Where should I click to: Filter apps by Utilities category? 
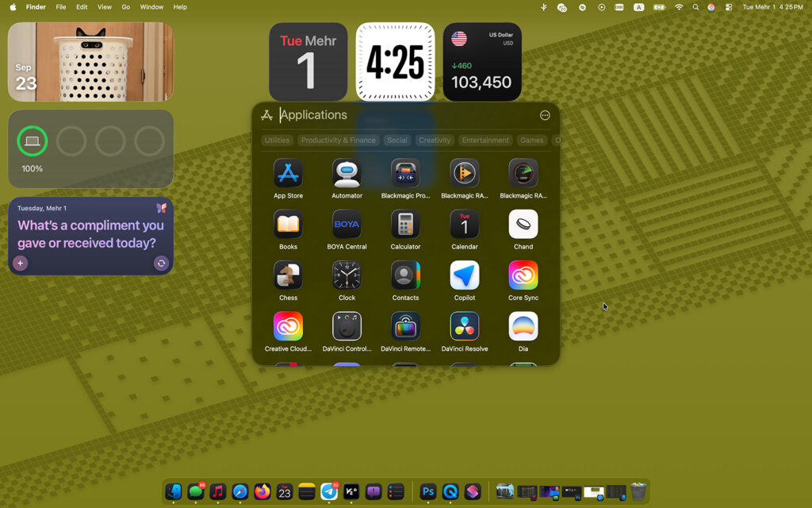(x=277, y=140)
